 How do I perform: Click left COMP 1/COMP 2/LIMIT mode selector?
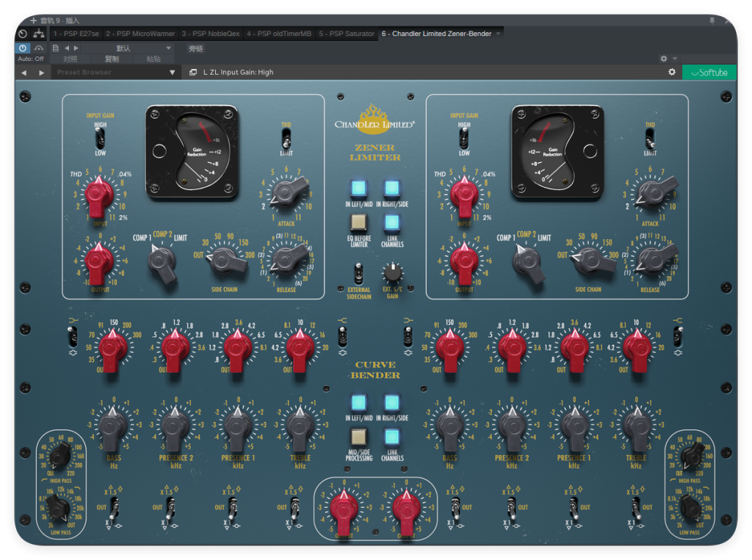click(162, 262)
